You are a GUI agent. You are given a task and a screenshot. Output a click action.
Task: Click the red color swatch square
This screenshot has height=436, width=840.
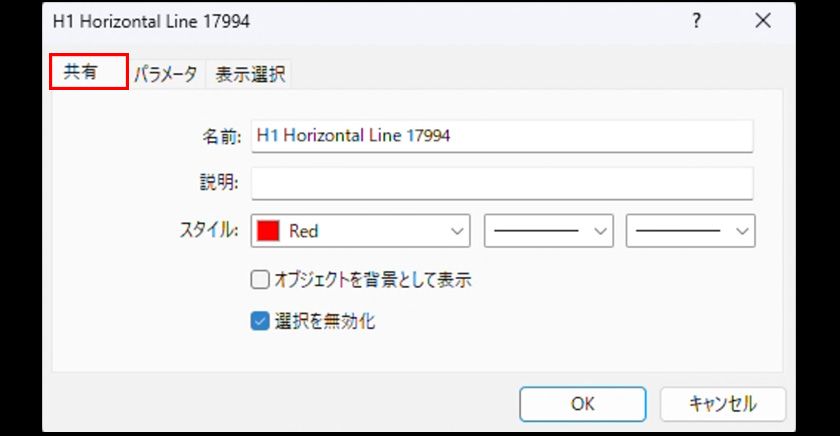point(268,231)
